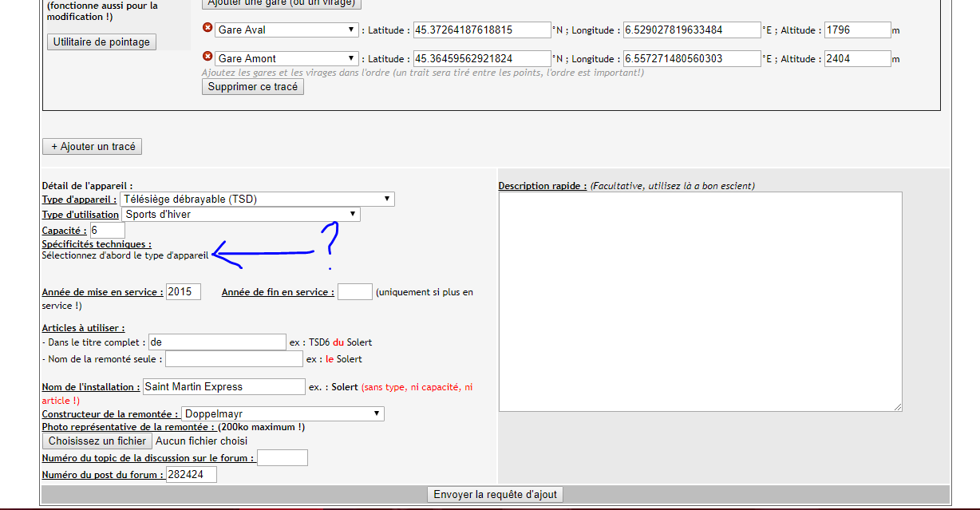Click the 'Aucun fichier choisi' text
Screen dimensions: 980x510
(201, 441)
